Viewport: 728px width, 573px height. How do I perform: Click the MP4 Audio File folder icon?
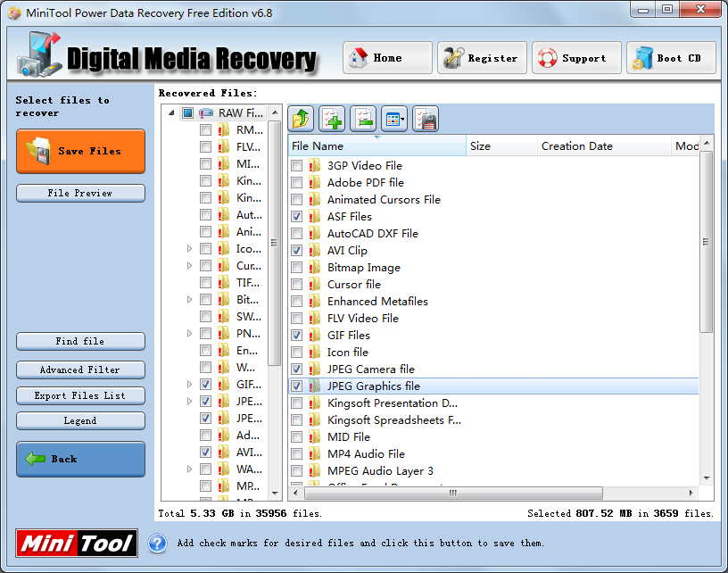[315, 453]
